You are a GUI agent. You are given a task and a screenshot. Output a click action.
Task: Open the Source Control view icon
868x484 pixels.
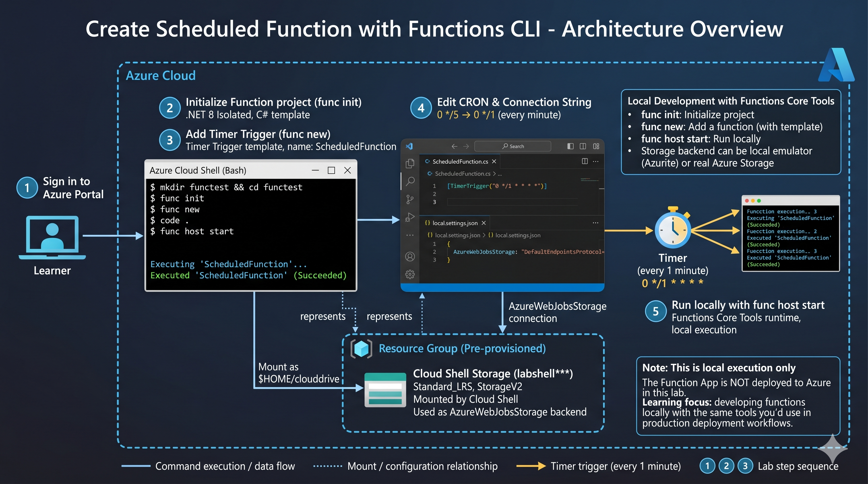click(x=410, y=199)
